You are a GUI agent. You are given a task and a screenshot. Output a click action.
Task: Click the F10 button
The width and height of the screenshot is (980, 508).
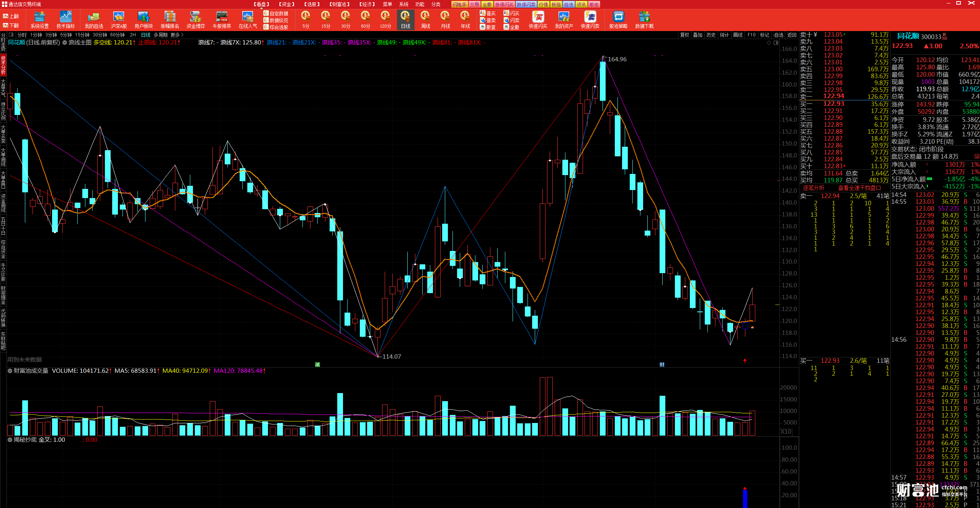pos(751,35)
